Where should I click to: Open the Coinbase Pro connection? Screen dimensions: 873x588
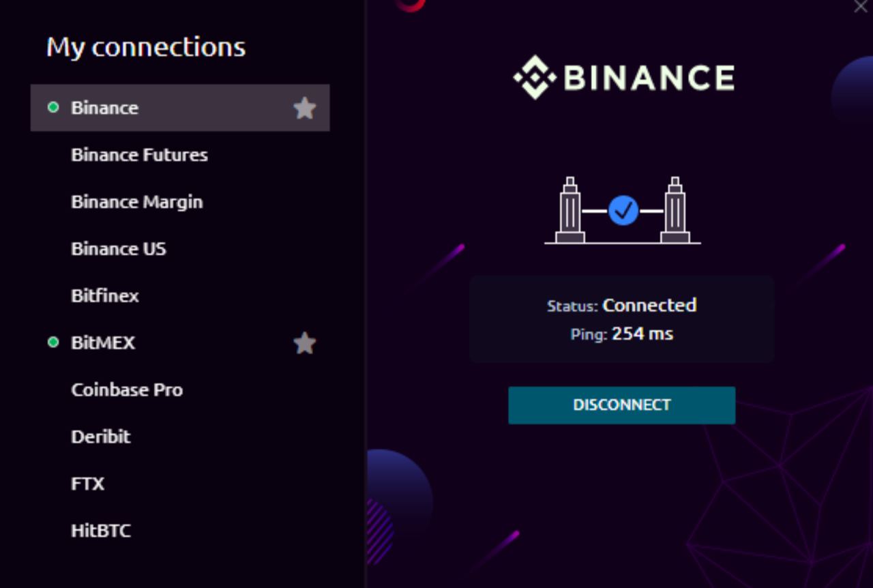[127, 389]
